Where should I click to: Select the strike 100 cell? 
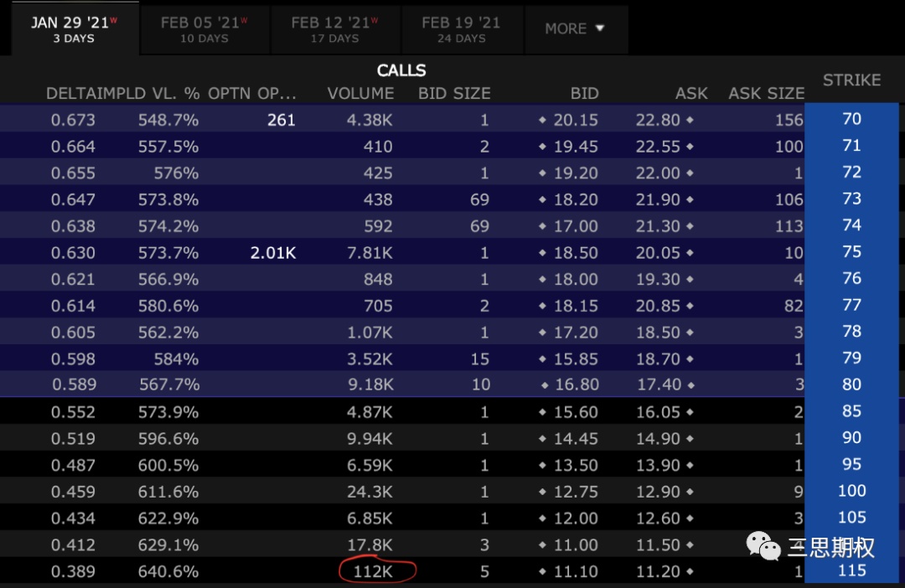tap(851, 491)
